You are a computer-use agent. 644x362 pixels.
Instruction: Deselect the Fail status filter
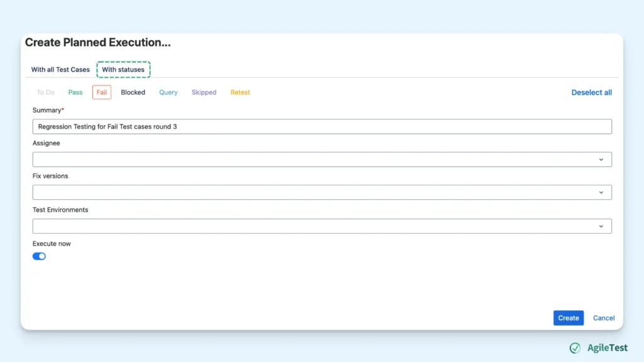(x=101, y=92)
